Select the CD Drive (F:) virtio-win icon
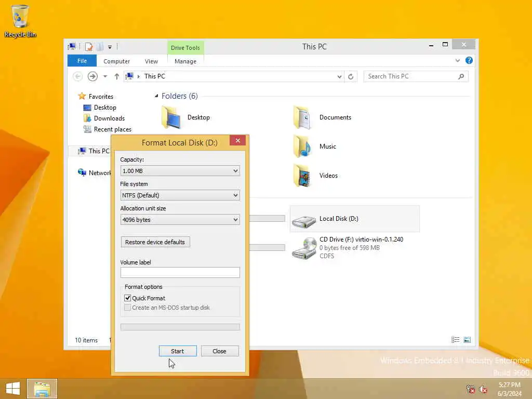 click(303, 249)
